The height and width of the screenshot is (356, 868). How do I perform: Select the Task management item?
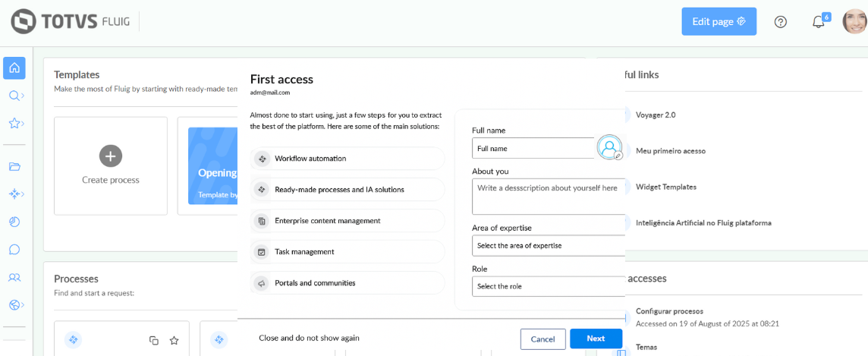point(348,251)
